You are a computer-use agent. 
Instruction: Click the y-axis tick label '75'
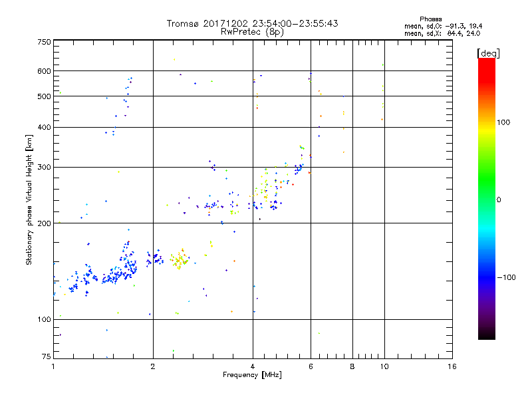46,356
